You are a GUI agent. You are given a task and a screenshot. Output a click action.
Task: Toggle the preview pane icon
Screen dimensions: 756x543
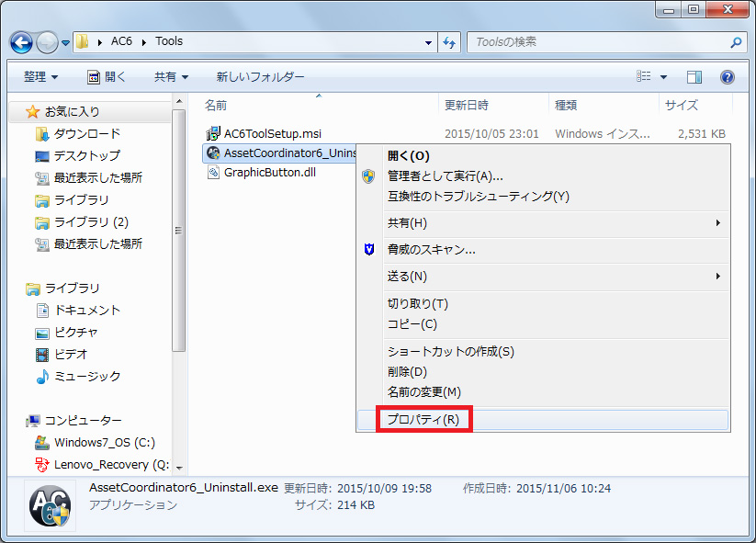coord(694,76)
